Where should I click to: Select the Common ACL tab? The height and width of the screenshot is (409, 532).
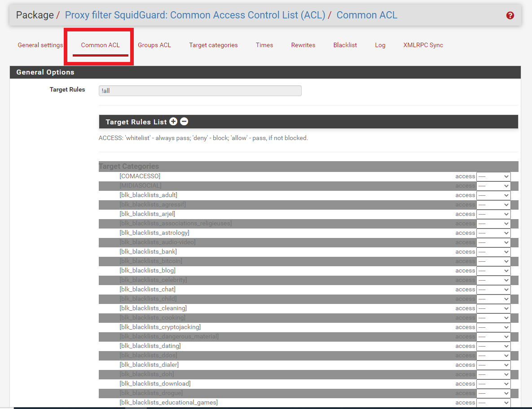(101, 45)
